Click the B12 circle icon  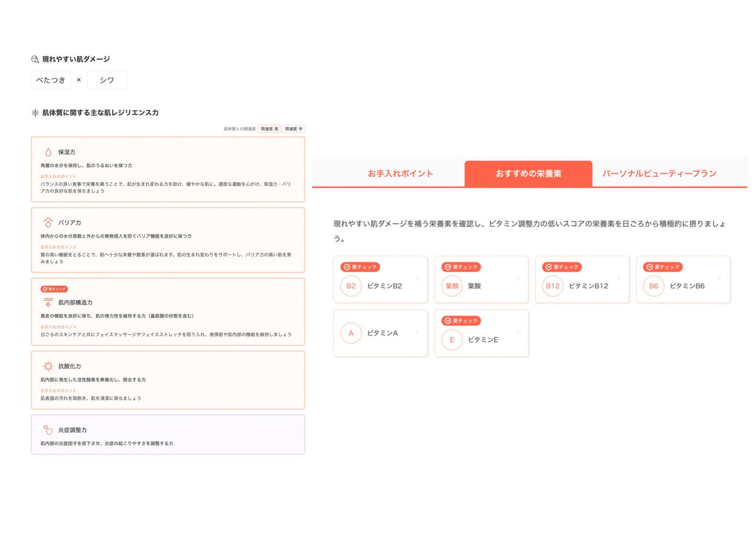[x=552, y=286]
